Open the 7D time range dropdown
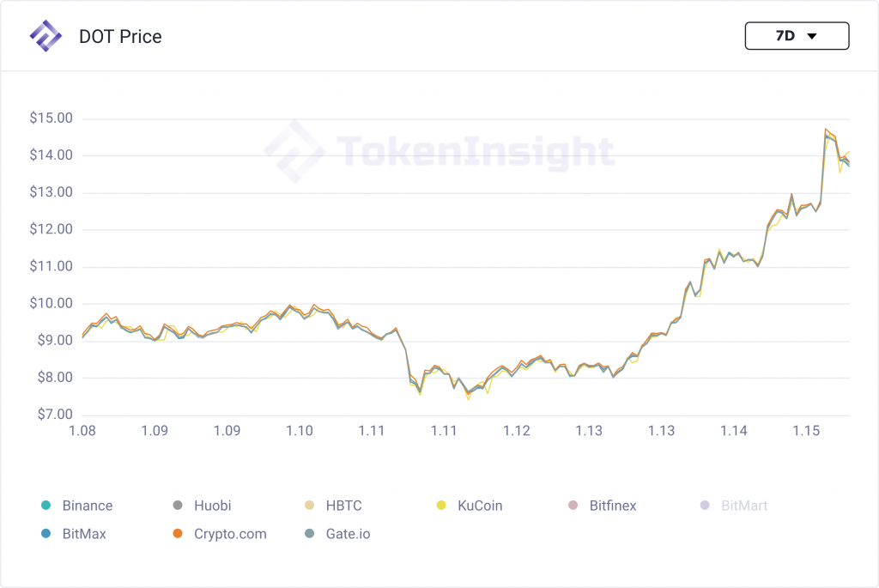This screenshot has width=879, height=588. (797, 36)
